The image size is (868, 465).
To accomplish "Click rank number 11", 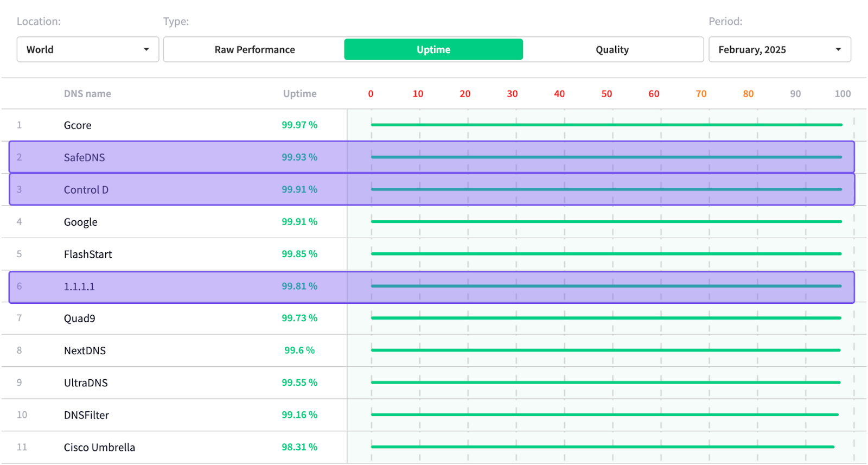I will (x=22, y=447).
